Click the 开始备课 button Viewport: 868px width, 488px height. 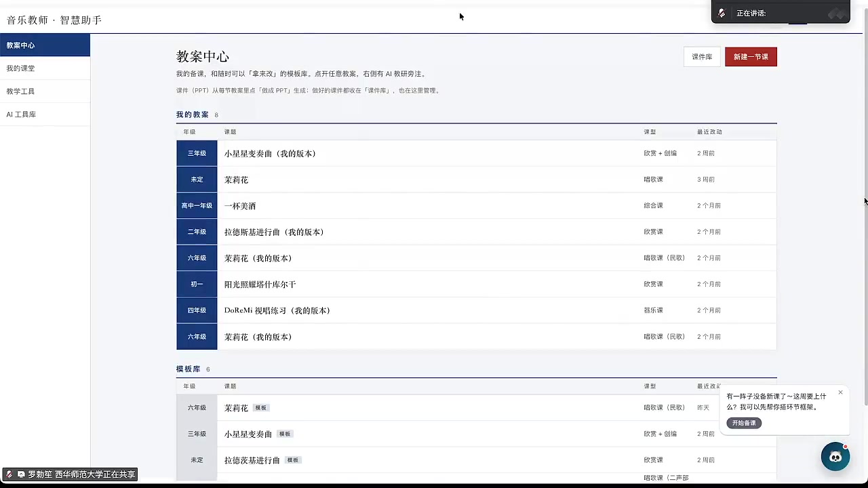(744, 423)
